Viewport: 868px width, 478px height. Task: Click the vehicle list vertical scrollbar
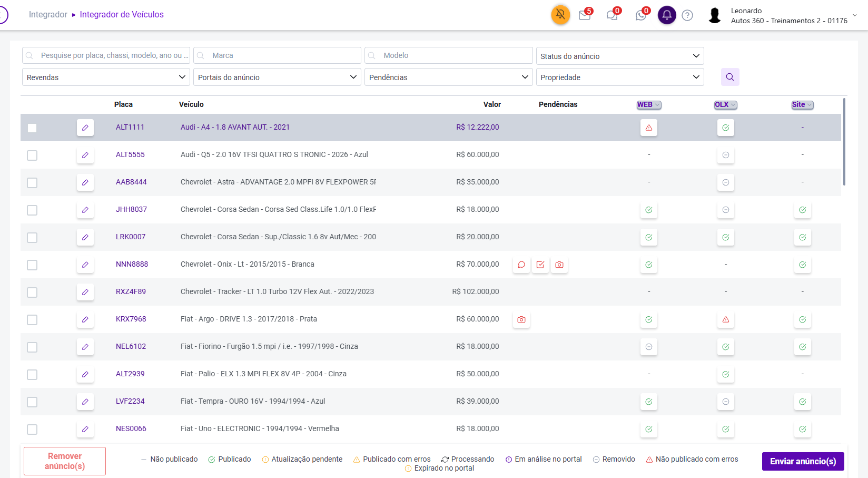click(x=844, y=141)
